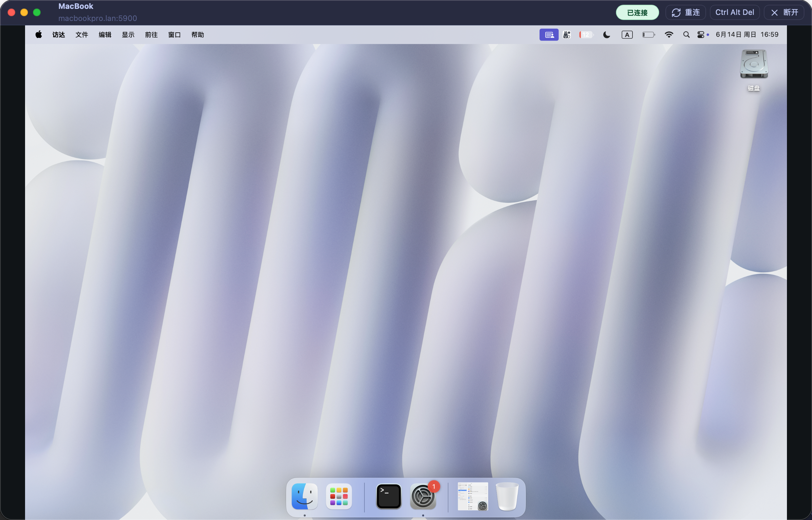The image size is (812, 520).
Task: Click the MacBook connection title
Action: click(76, 6)
